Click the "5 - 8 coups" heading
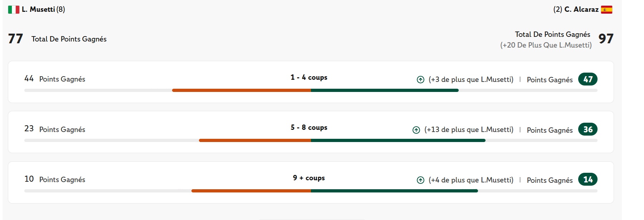This screenshot has height=220, width=644. click(x=309, y=128)
